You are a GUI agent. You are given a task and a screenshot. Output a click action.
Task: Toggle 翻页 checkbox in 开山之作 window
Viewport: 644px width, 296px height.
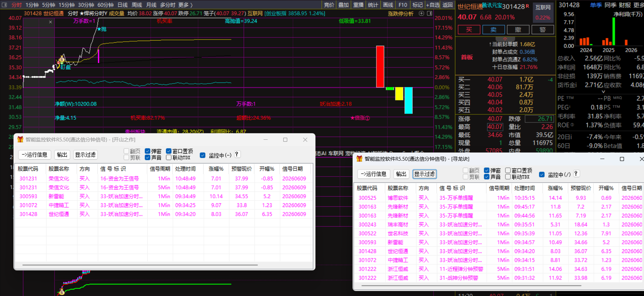click(x=127, y=151)
